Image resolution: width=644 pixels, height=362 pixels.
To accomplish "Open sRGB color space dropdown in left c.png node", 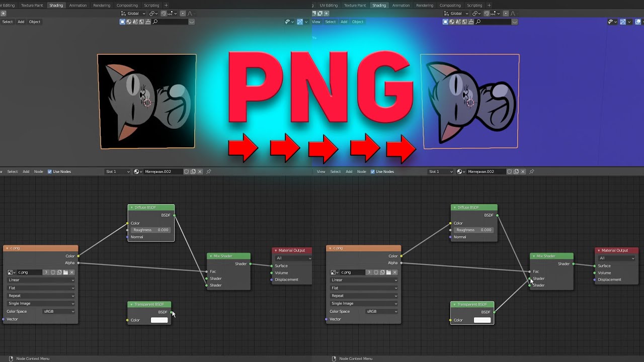I will click(x=59, y=311).
